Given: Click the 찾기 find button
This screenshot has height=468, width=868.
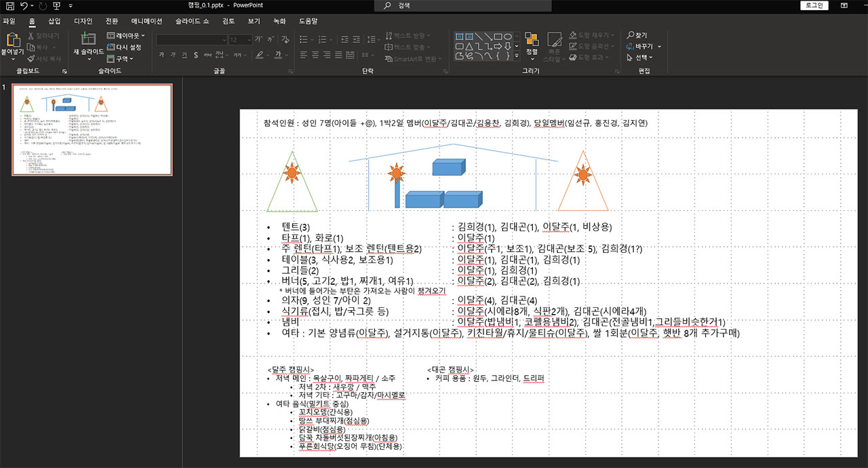Looking at the screenshot, I should pyautogui.click(x=637, y=35).
